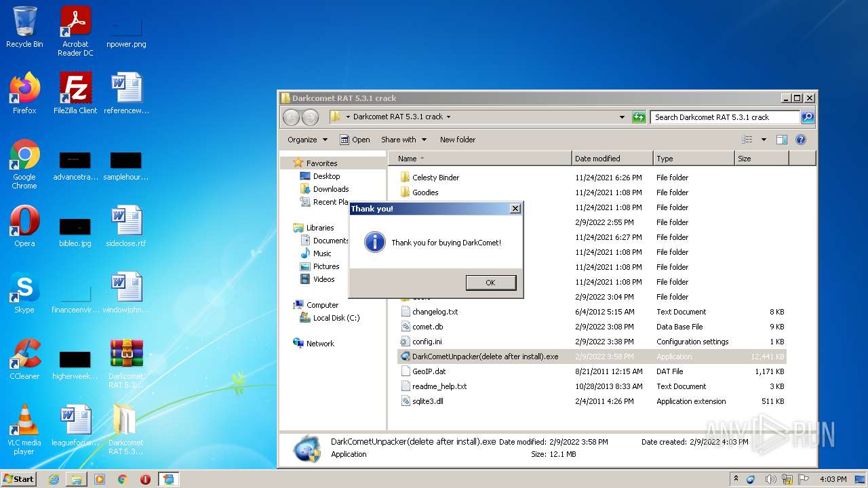Image resolution: width=868 pixels, height=488 pixels.
Task: Change view icon in Explorer toolbar
Action: 747,140
